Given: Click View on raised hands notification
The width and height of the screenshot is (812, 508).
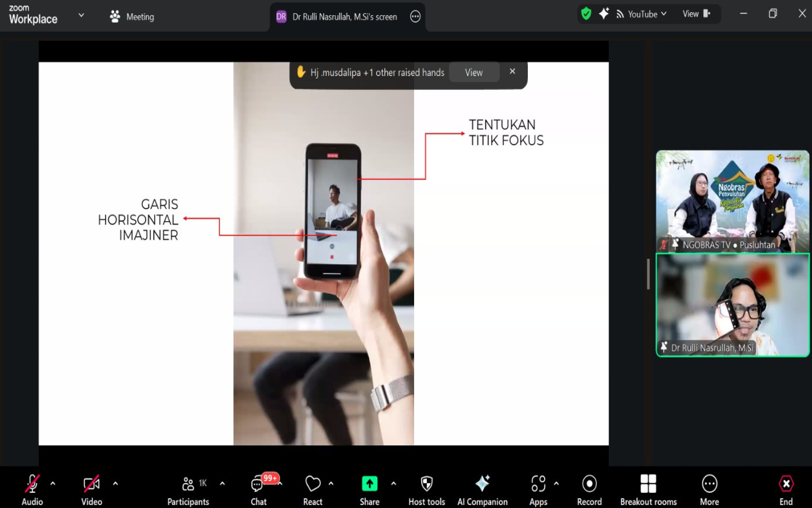Looking at the screenshot, I should click(474, 73).
